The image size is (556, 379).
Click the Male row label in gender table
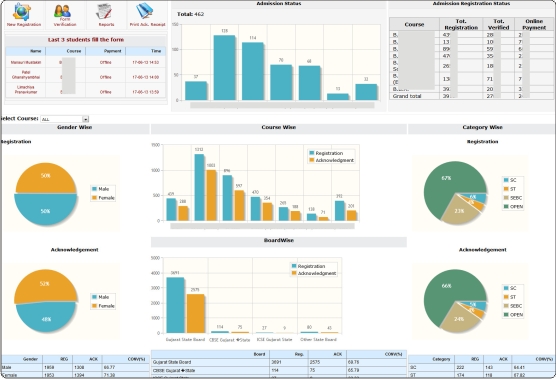click(x=6, y=368)
